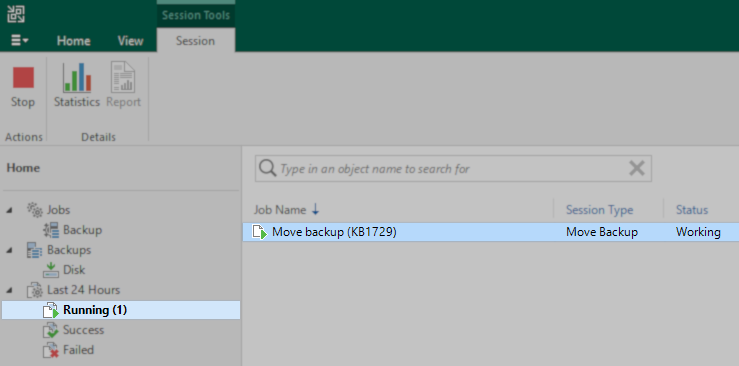Viewport: 739px width, 366px height.
Task: Click the Running play icon
Action: pos(51,310)
